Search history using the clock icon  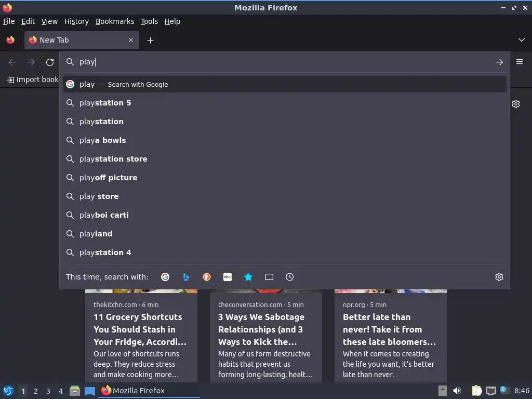(x=290, y=277)
